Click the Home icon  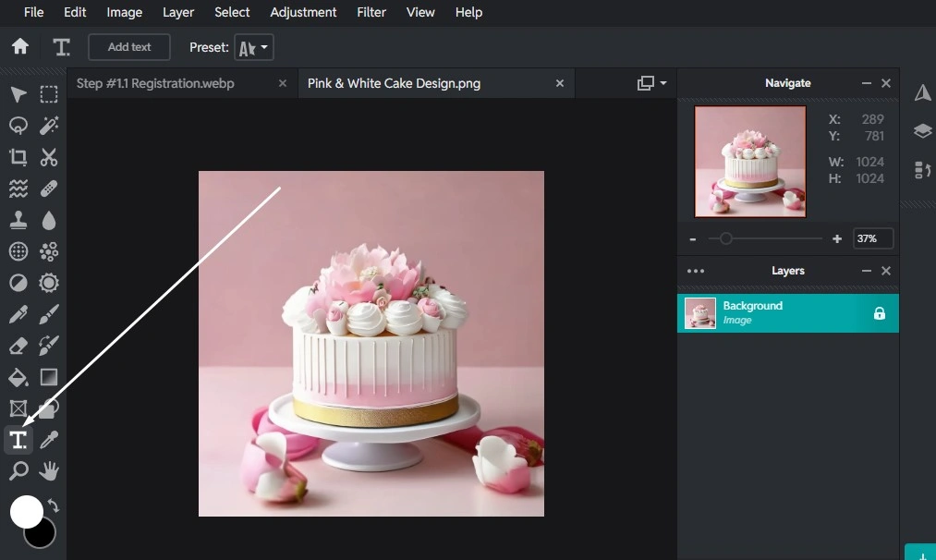coord(19,47)
